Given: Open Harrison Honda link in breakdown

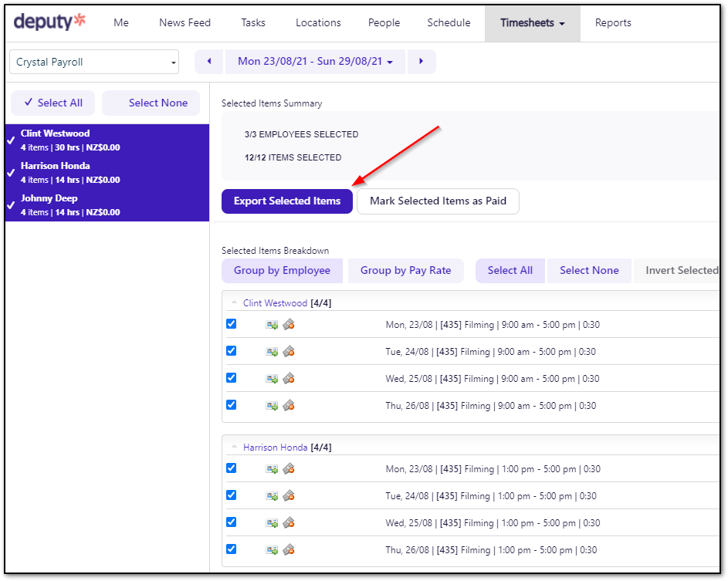Looking at the screenshot, I should (276, 448).
